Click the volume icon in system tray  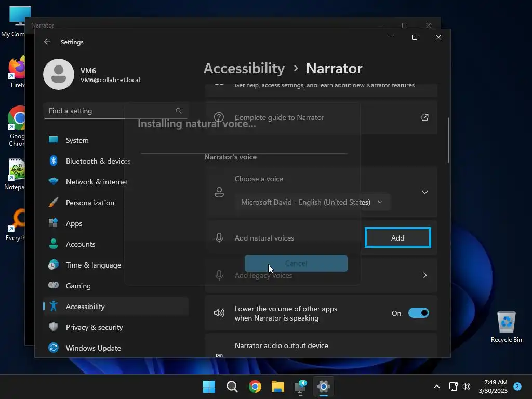[466, 387]
